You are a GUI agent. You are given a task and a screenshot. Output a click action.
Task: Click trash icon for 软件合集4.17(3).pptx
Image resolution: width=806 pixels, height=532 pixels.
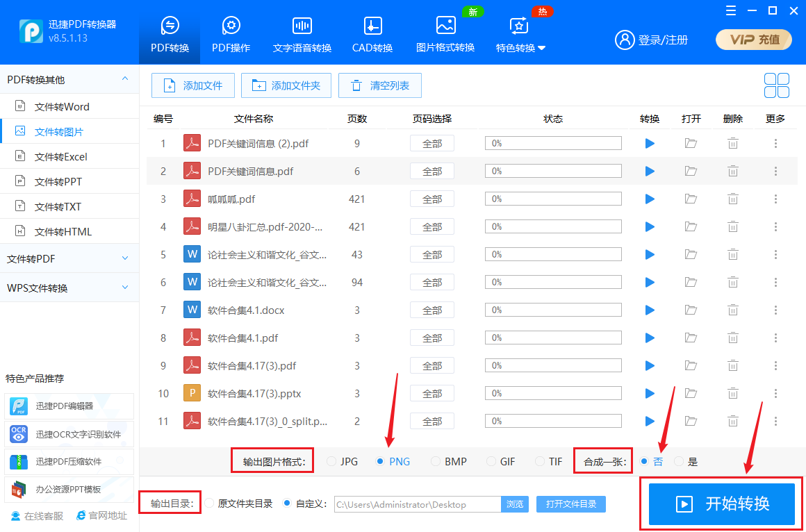tap(732, 393)
